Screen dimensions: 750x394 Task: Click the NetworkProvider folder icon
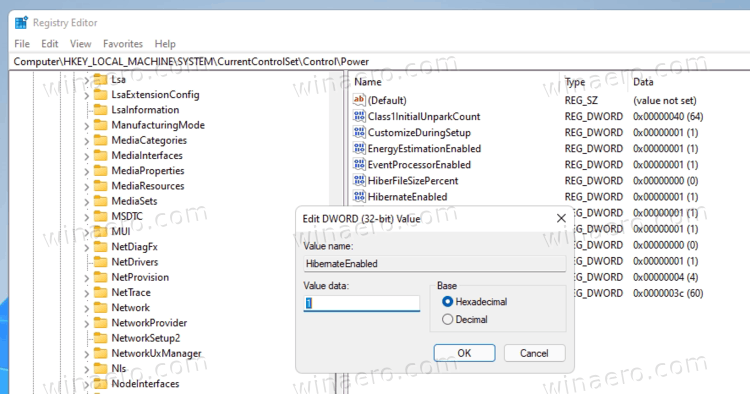point(100,323)
